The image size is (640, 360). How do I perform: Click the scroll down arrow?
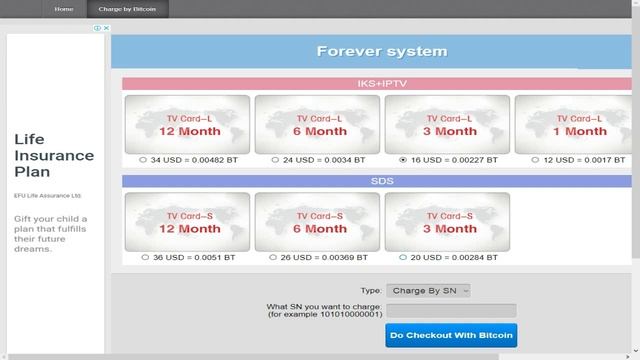[636, 351]
